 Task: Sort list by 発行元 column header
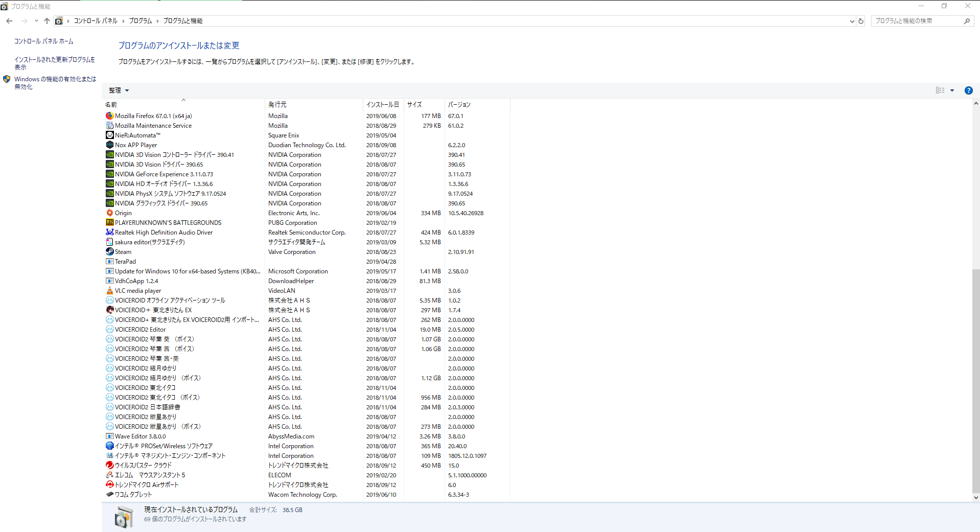point(314,104)
